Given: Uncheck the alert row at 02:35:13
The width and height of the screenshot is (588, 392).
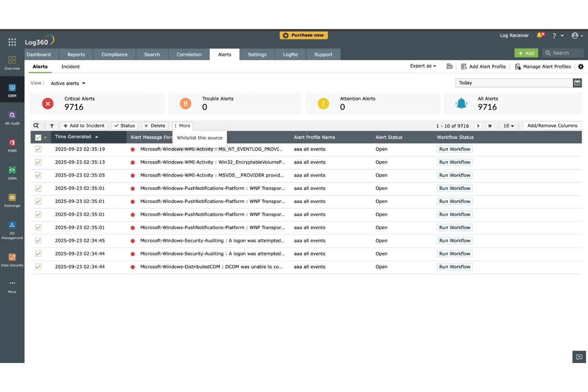Looking at the screenshot, I should coord(38,162).
